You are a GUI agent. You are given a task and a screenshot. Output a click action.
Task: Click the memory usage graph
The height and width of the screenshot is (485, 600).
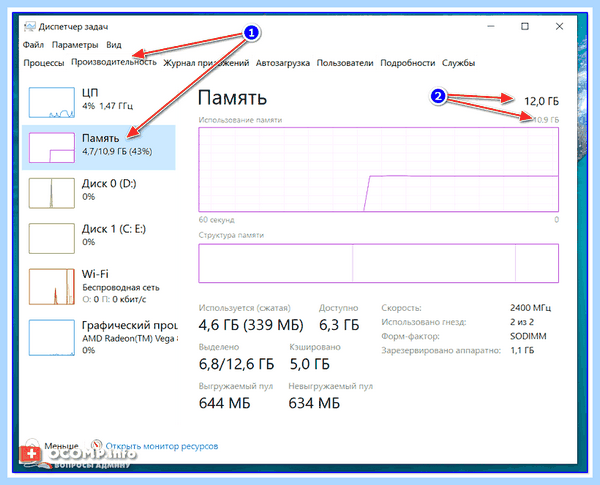pos(378,170)
